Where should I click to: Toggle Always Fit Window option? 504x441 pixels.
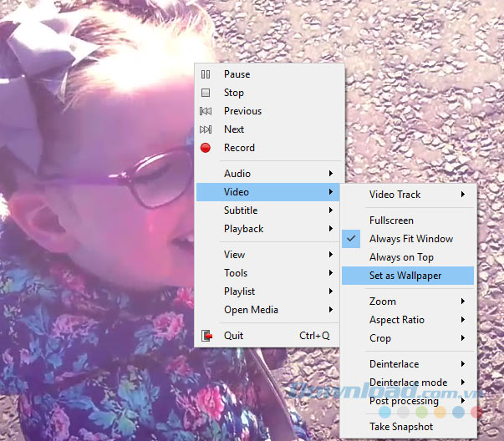[x=408, y=239]
